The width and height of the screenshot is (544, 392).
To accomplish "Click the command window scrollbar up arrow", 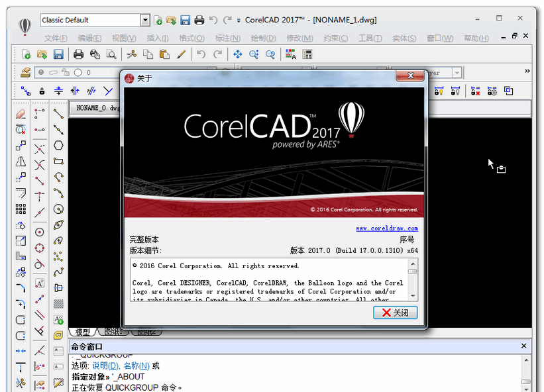I will [x=526, y=360].
